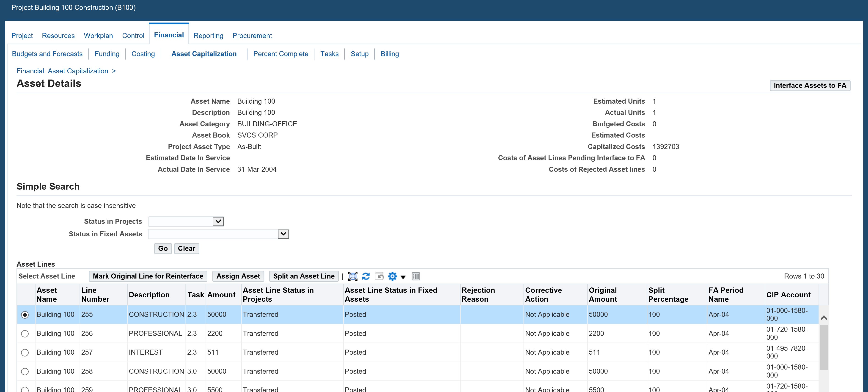The height and width of the screenshot is (392, 868).
Task: Select radio button for line 256
Action: click(25, 334)
